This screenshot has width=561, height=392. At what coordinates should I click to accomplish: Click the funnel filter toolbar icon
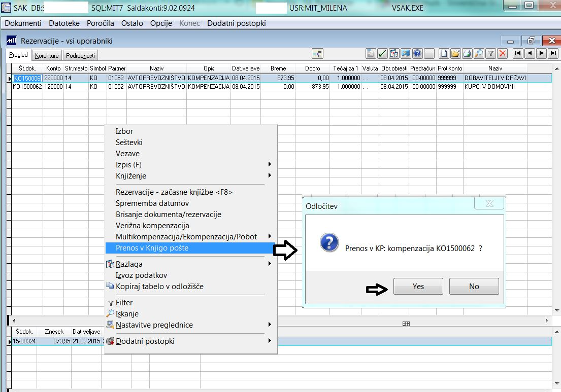tap(491, 53)
